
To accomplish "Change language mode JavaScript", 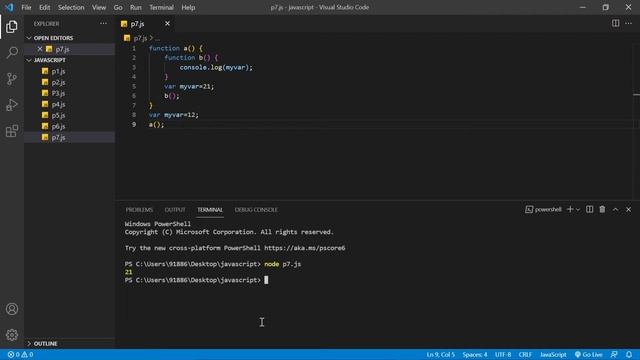I will click(x=553, y=355).
